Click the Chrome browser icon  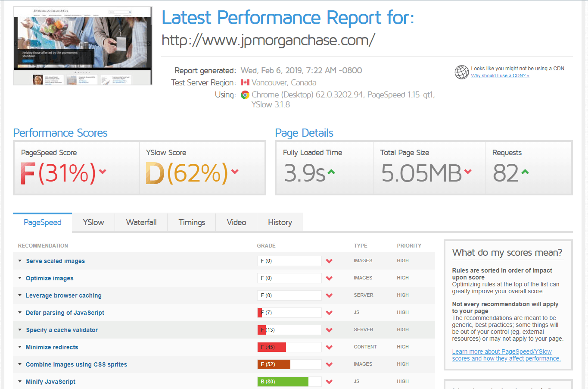tap(245, 95)
